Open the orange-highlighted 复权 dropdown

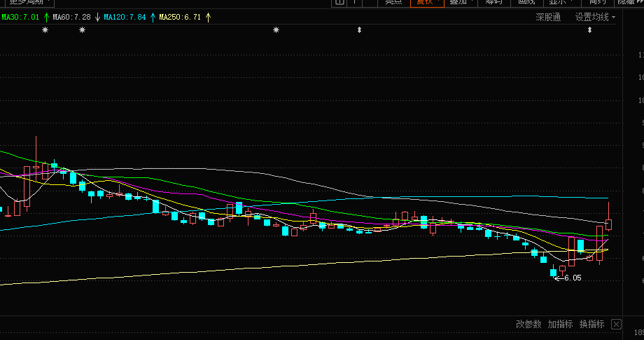[426, 2]
